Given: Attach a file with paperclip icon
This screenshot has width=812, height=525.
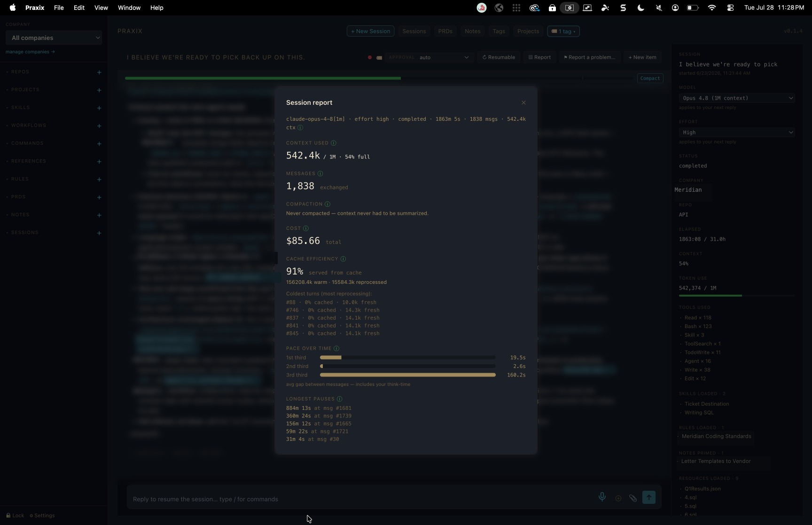Looking at the screenshot, I should pos(633,498).
